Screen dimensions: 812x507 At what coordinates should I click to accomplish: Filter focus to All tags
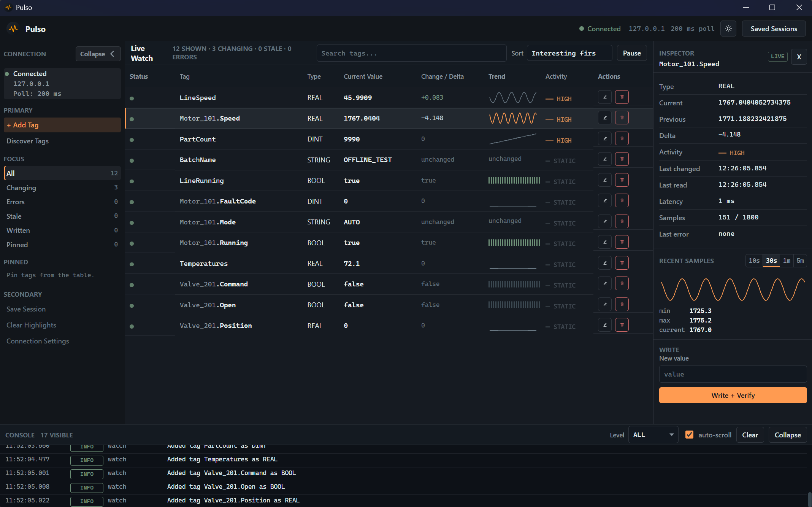point(62,173)
